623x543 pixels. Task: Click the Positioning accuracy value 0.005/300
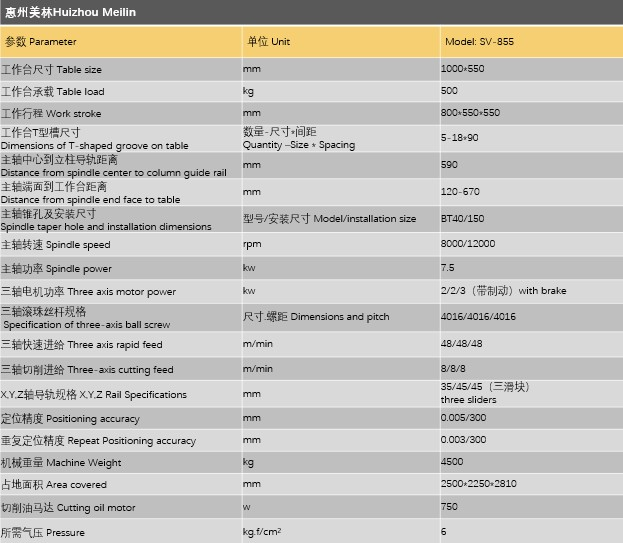462,419
